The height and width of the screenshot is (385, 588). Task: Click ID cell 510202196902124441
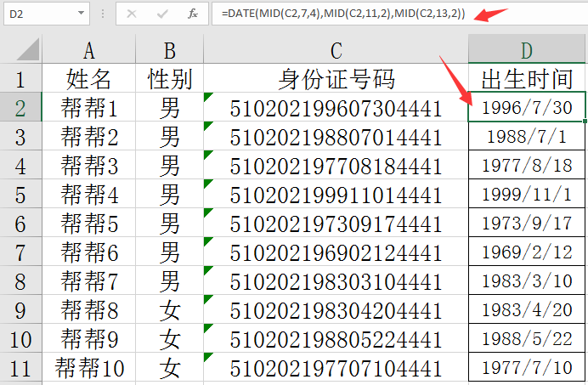[x=336, y=252]
